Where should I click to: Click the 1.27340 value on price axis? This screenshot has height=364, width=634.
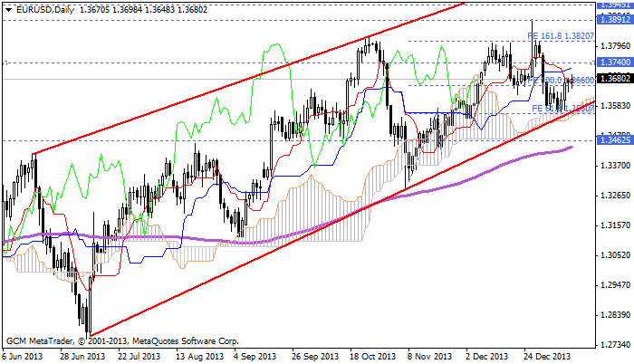click(616, 345)
